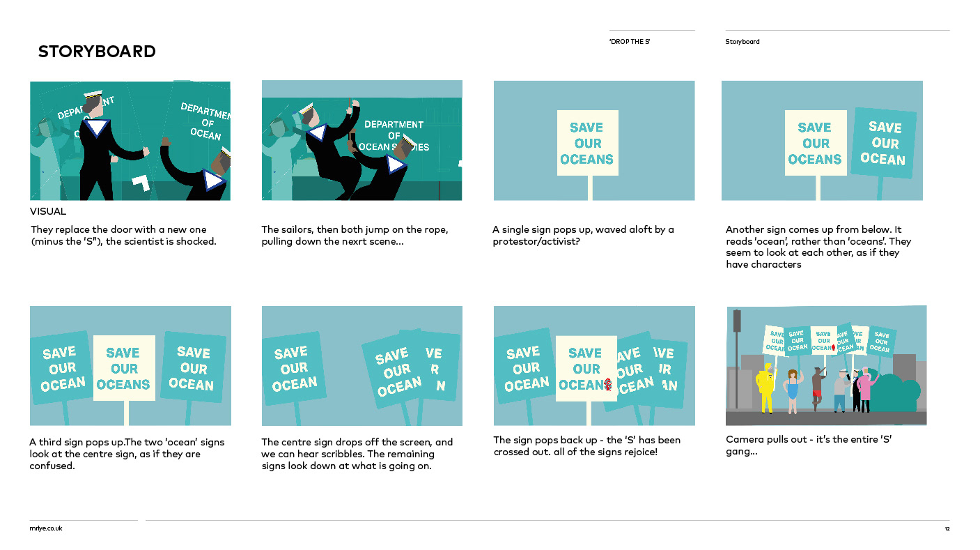Select the caption about the protestor/activist
Image resolution: width=980 pixels, height=550 pixels.
pyautogui.click(x=583, y=236)
